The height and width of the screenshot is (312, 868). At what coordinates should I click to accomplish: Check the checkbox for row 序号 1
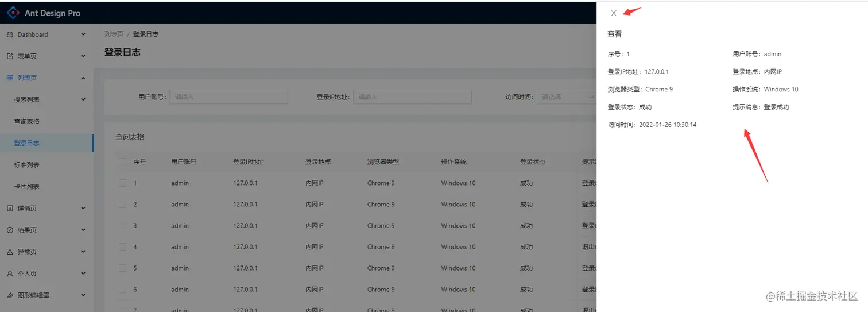coord(122,183)
